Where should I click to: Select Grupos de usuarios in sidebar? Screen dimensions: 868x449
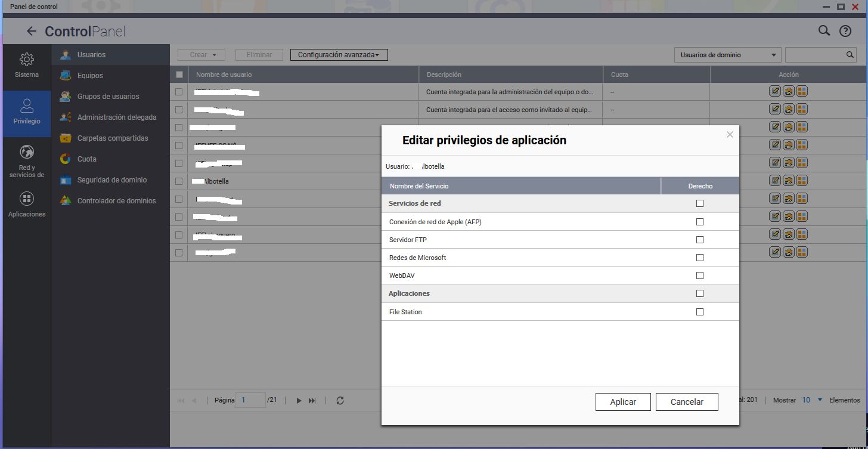tap(108, 97)
